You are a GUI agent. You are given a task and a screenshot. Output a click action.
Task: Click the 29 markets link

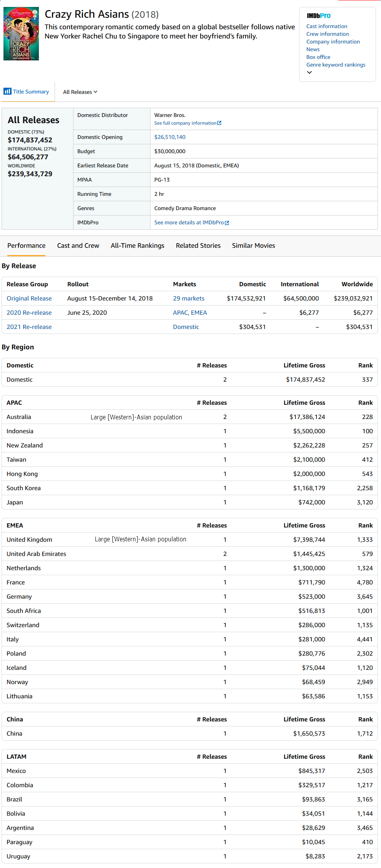(x=189, y=298)
